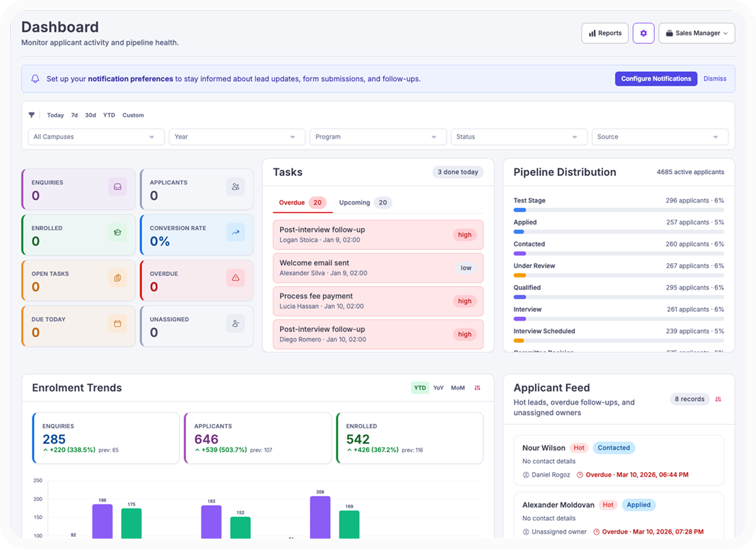Screen dimensions: 756x549
Task: Click the Enrolment Trends sort settings icon
Action: tap(478, 388)
